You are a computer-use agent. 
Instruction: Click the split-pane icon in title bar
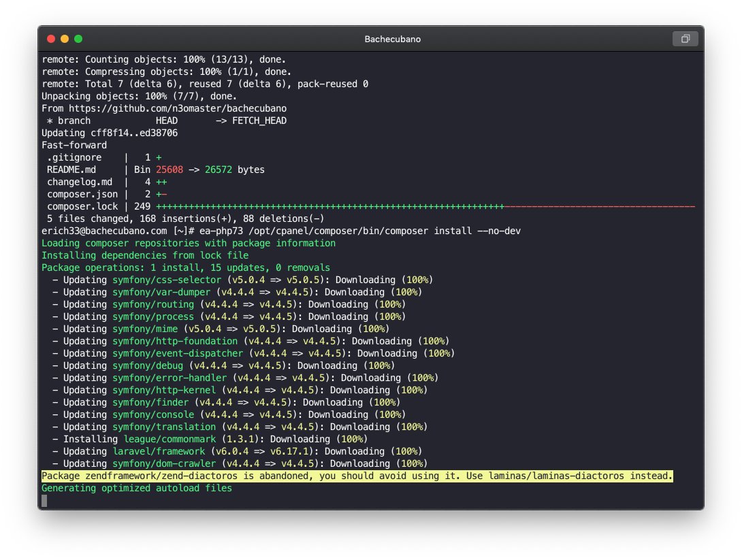[685, 39]
